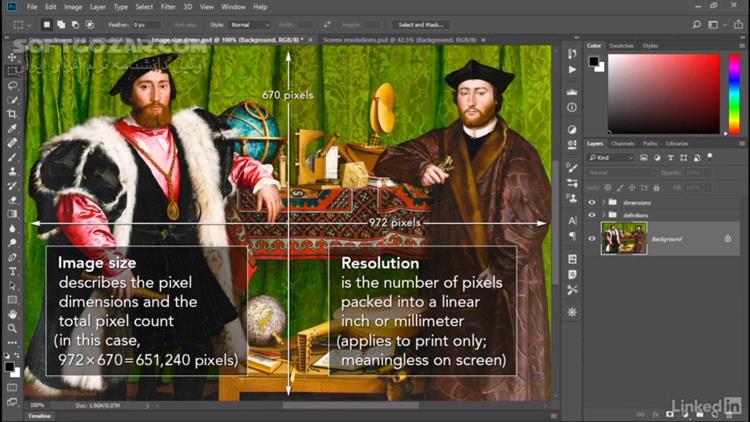Select the Gradient tool
This screenshot has width=750, height=422.
12,214
